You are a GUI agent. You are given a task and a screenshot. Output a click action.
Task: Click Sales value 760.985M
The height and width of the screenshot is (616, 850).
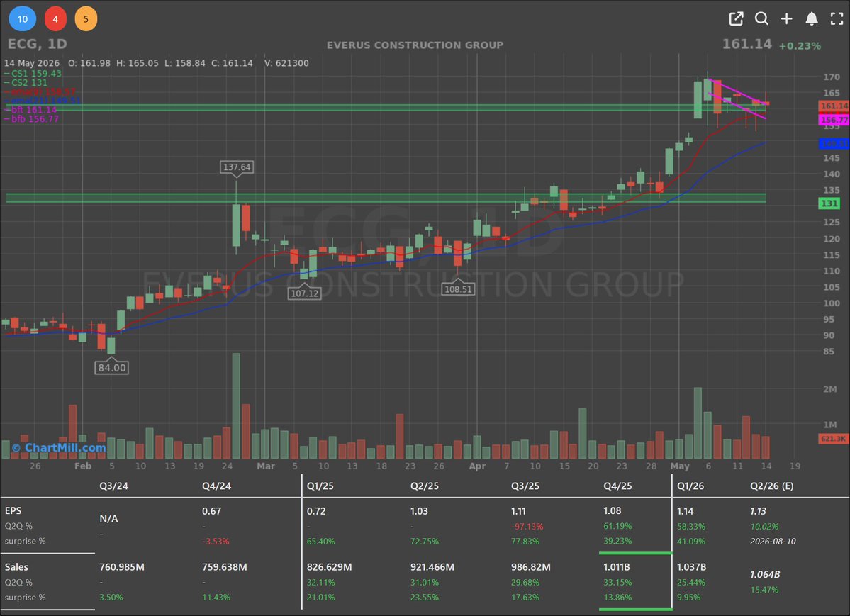122,566
